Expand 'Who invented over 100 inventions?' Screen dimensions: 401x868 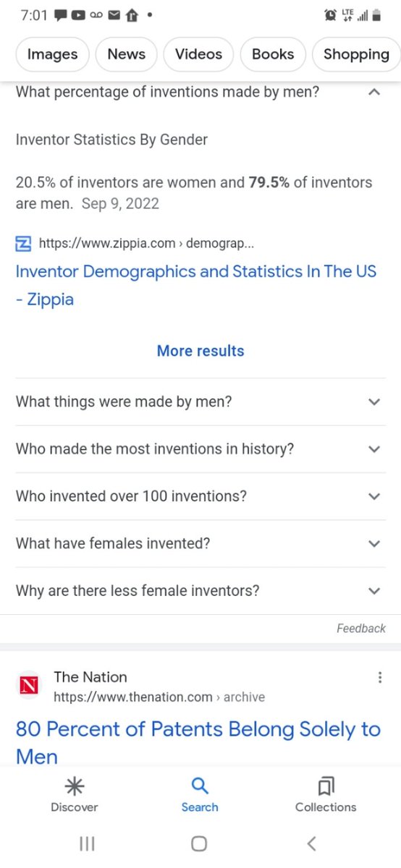pyautogui.click(x=200, y=496)
